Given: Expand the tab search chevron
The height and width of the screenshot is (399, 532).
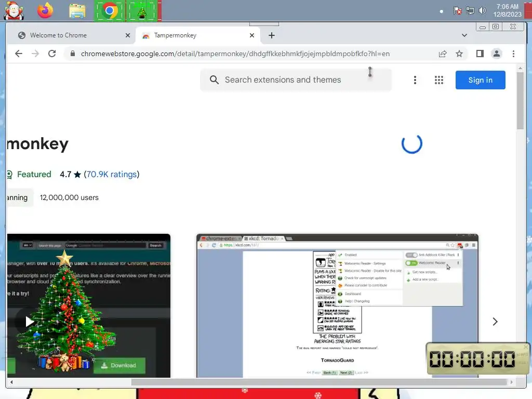Looking at the screenshot, I should pyautogui.click(x=464, y=35).
